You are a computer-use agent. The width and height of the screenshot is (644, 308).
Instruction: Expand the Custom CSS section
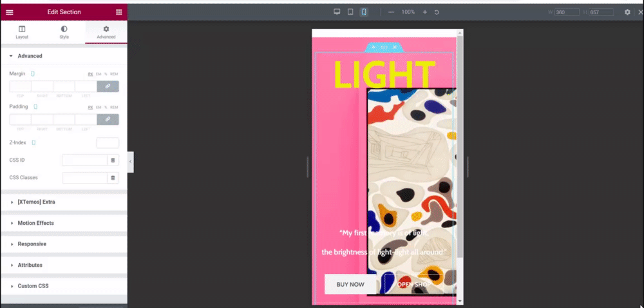click(x=64, y=286)
